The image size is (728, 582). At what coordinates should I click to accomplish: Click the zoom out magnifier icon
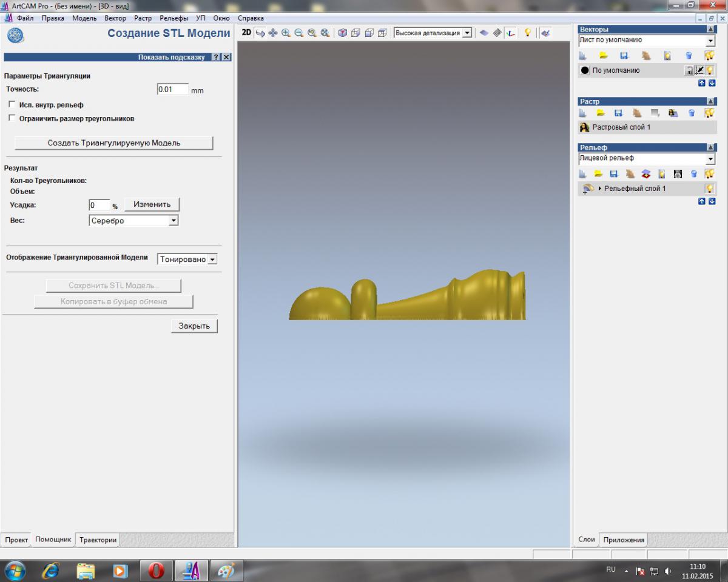[x=299, y=33]
